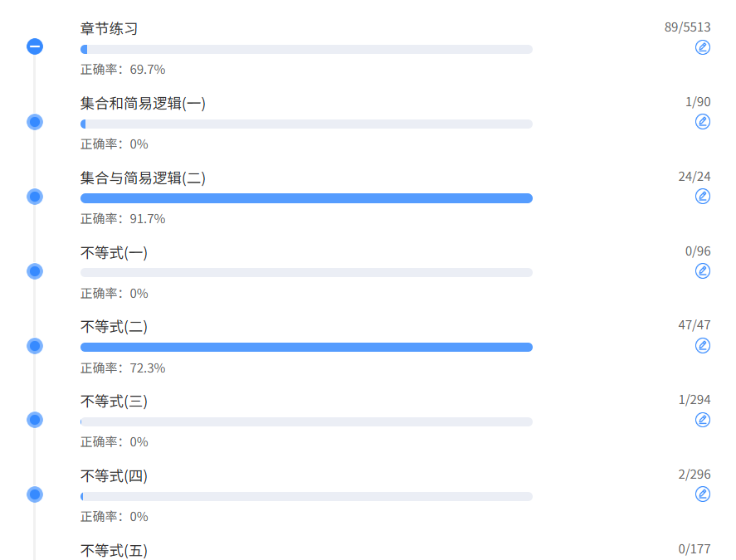Click the blue node for 不等式(二)
Image resolution: width=736 pixels, height=560 pixels.
tap(35, 346)
